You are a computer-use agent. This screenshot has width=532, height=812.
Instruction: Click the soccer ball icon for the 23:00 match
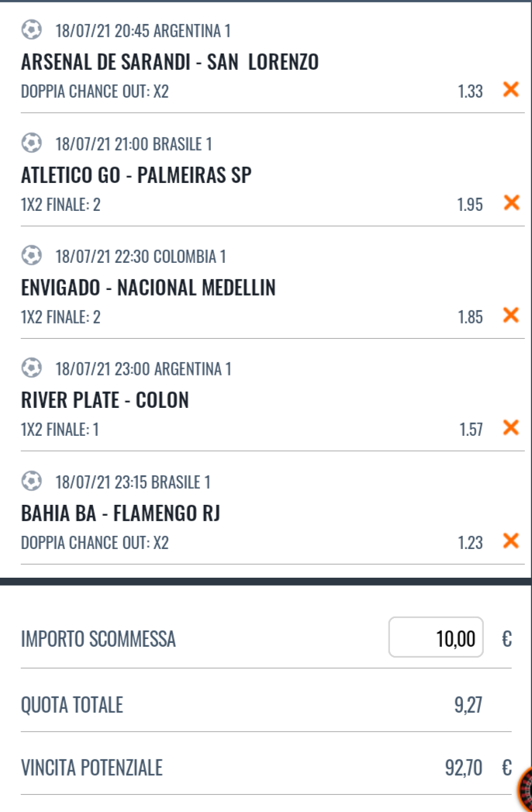click(x=32, y=368)
